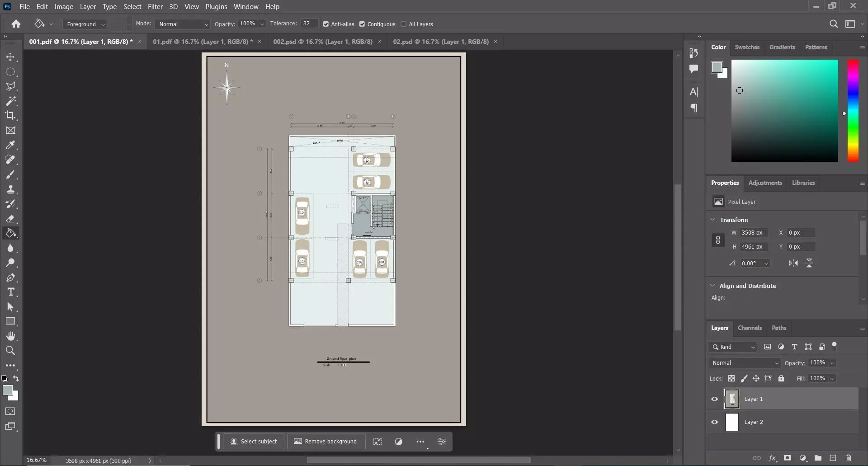Swap foreground and background colors

coord(16,379)
